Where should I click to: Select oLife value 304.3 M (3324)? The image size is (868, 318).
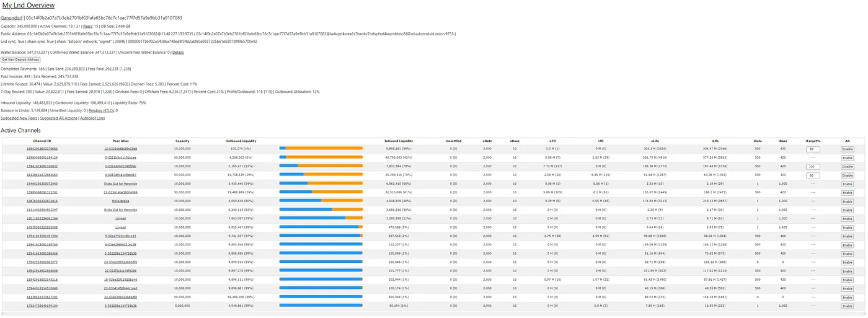(x=655, y=149)
